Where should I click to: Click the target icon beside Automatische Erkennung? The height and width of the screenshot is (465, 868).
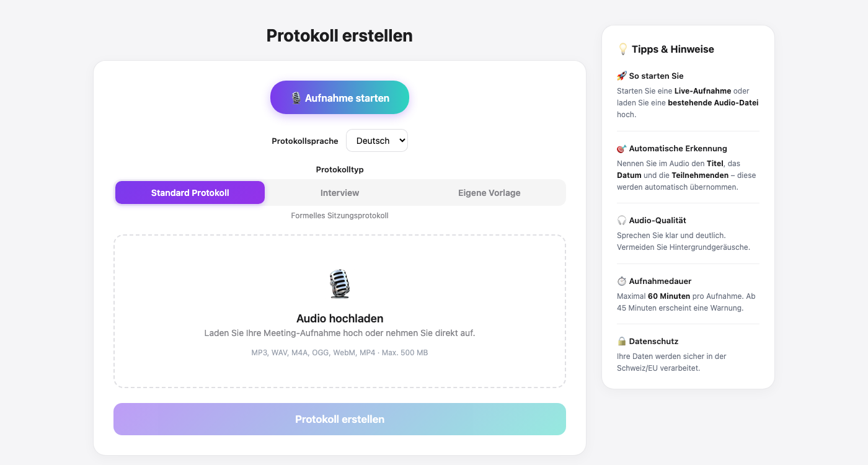pyautogui.click(x=621, y=148)
